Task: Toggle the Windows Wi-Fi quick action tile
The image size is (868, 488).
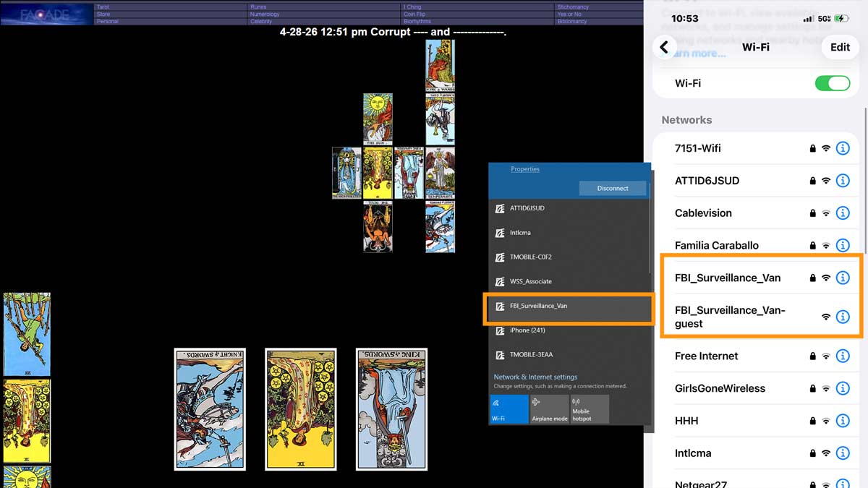Action: tap(509, 408)
